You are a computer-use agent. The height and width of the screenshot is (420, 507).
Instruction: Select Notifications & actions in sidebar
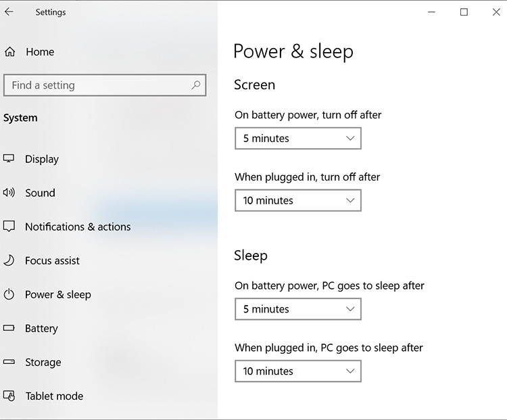[78, 227]
